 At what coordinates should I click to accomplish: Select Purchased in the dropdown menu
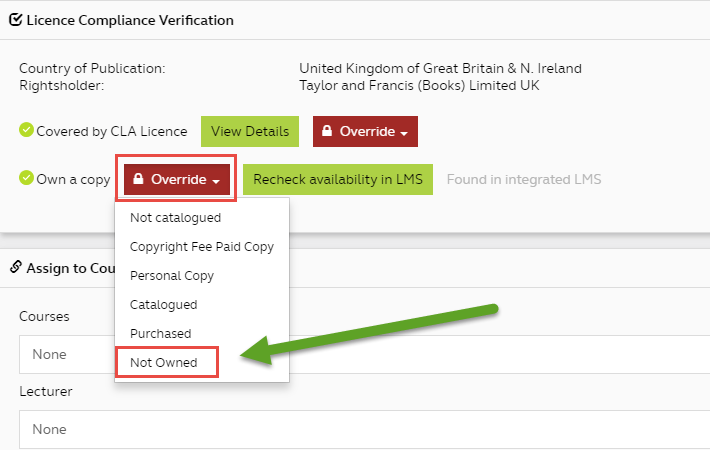160,333
